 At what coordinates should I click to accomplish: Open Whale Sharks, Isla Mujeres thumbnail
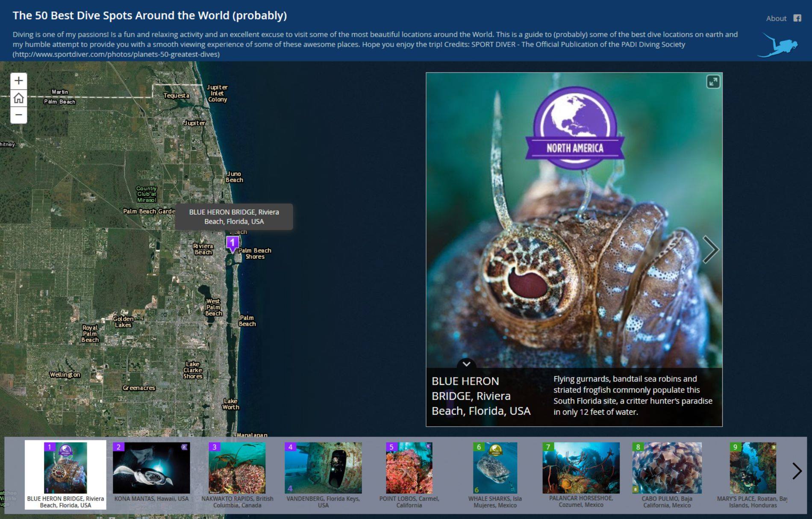495,475
